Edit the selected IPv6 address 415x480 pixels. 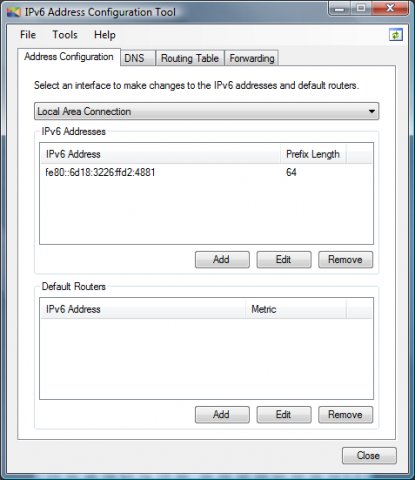(x=284, y=259)
